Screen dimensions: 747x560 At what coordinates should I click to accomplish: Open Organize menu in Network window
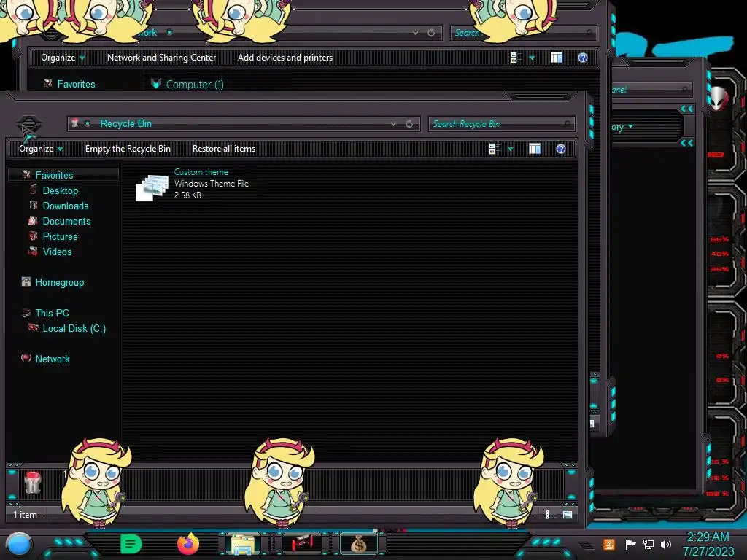(63, 57)
